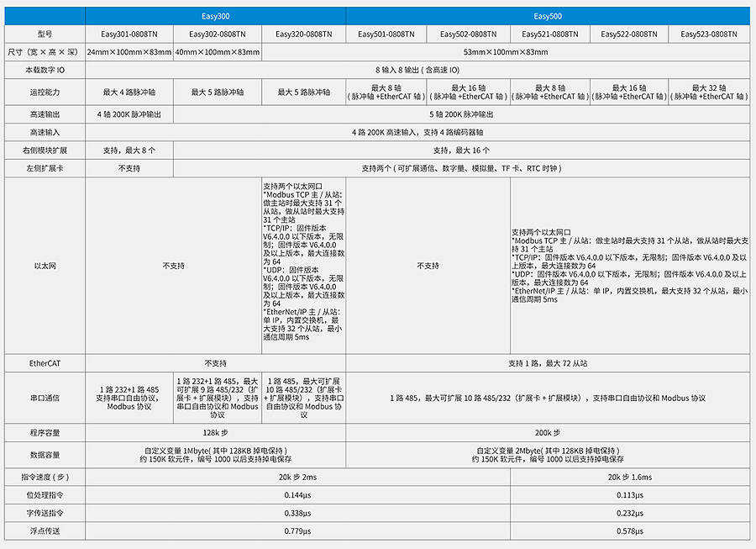Click the 1 路 232+1 路 485 Easy301 cell
This screenshot has height=549, width=756.
pyautogui.click(x=129, y=398)
